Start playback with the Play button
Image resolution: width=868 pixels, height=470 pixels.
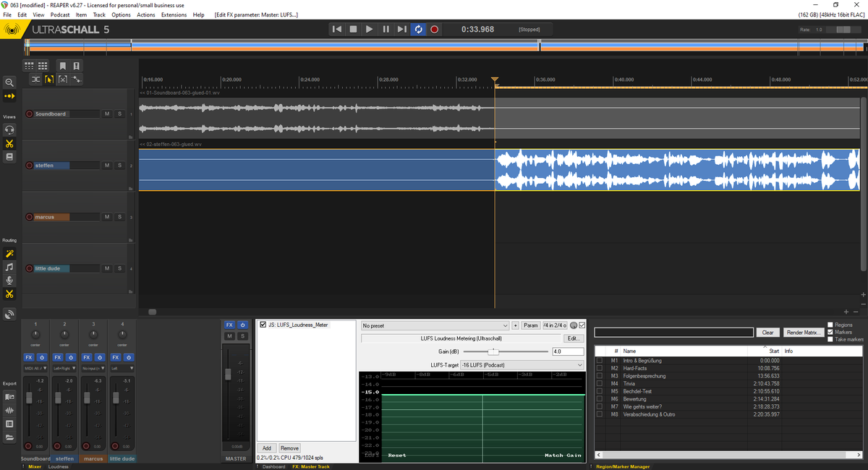[x=370, y=29]
